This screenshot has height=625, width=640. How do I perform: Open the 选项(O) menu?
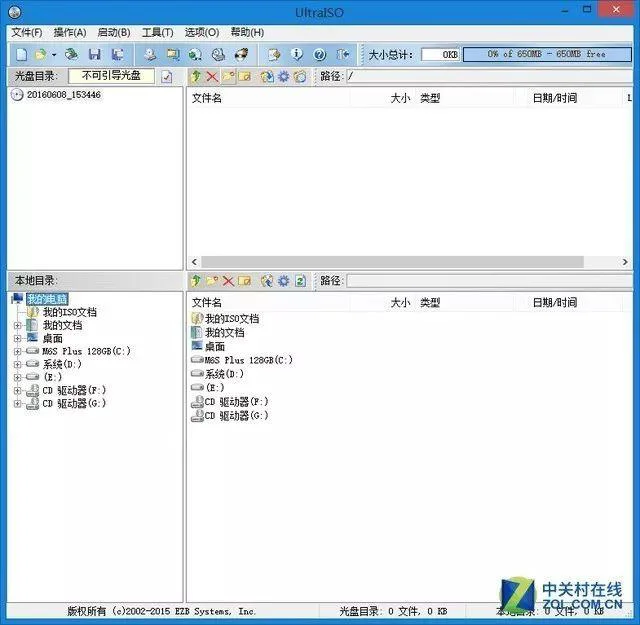(202, 32)
